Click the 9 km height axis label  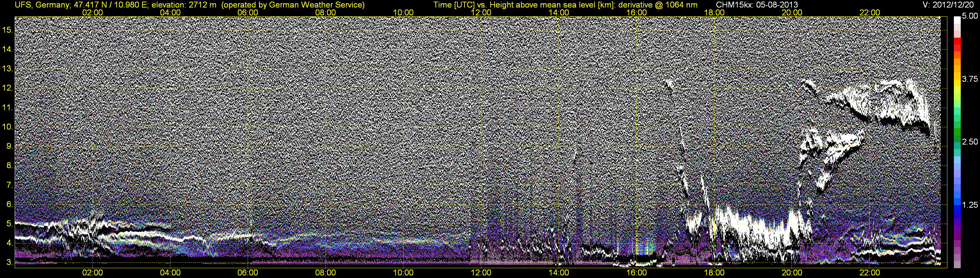(9, 146)
